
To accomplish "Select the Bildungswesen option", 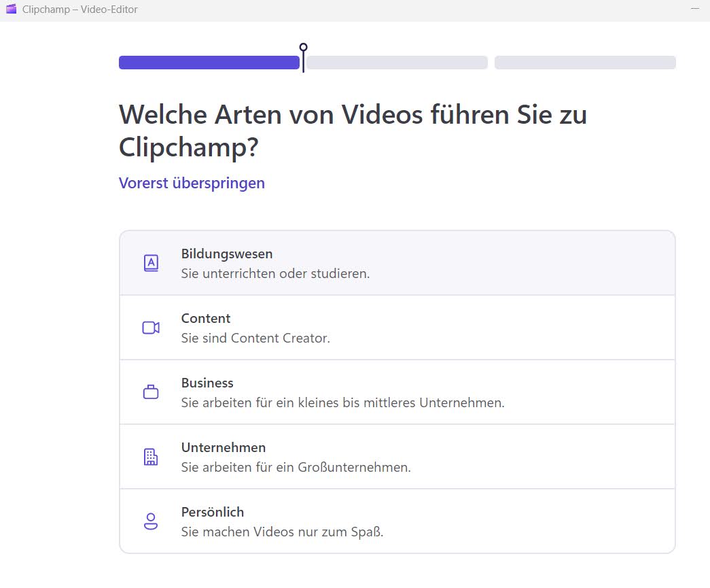I will (x=397, y=262).
